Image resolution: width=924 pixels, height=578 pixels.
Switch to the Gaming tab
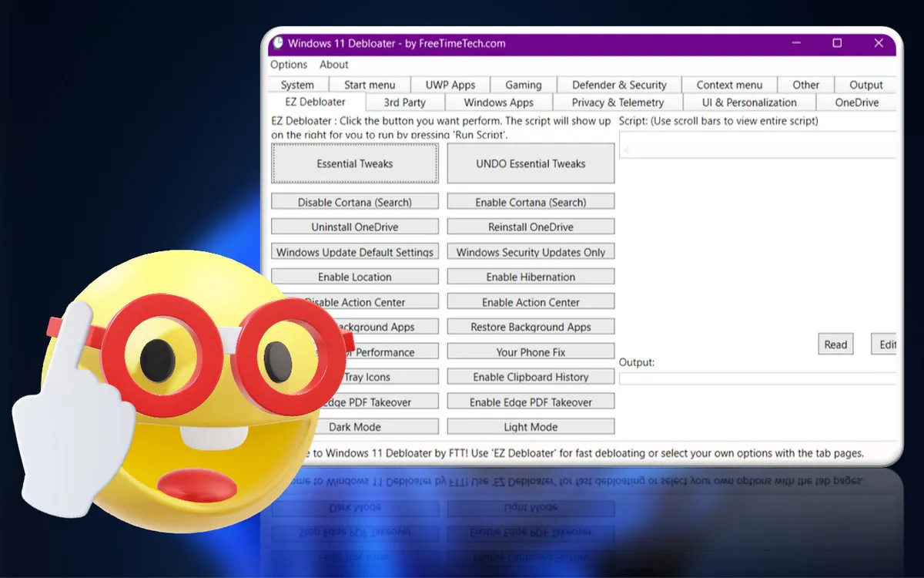click(x=524, y=85)
